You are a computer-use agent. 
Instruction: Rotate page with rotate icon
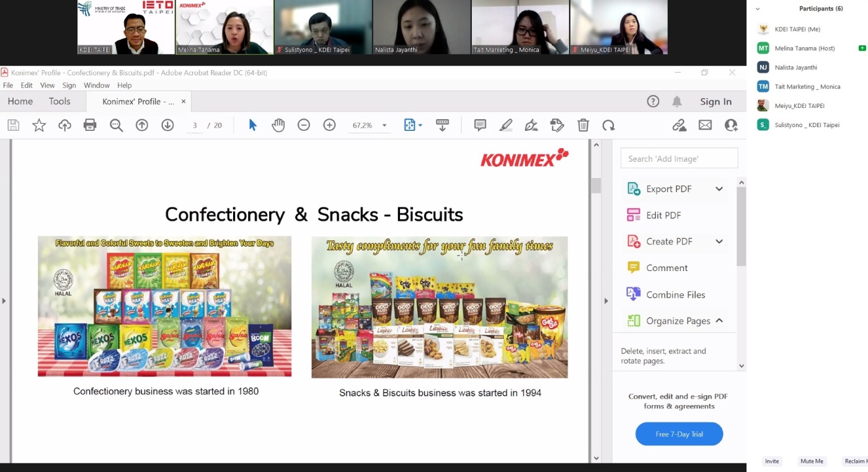pos(608,125)
